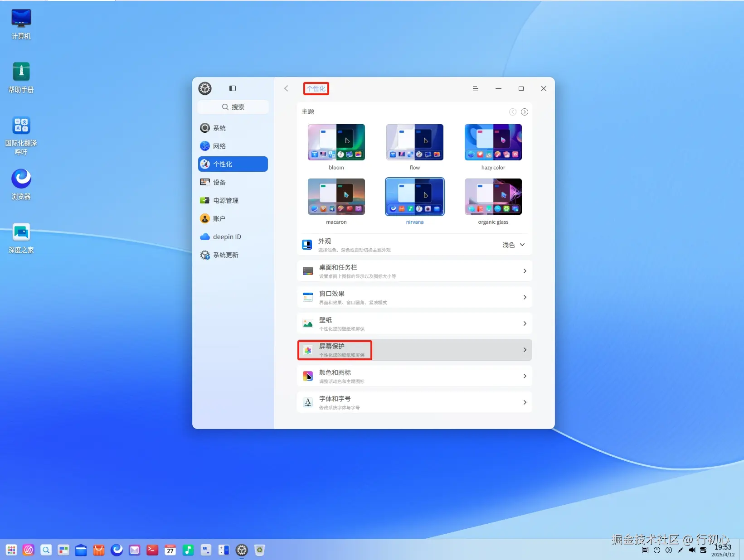Open the mail app in the taskbar
Screen dimensions: 744x560
[135, 550]
